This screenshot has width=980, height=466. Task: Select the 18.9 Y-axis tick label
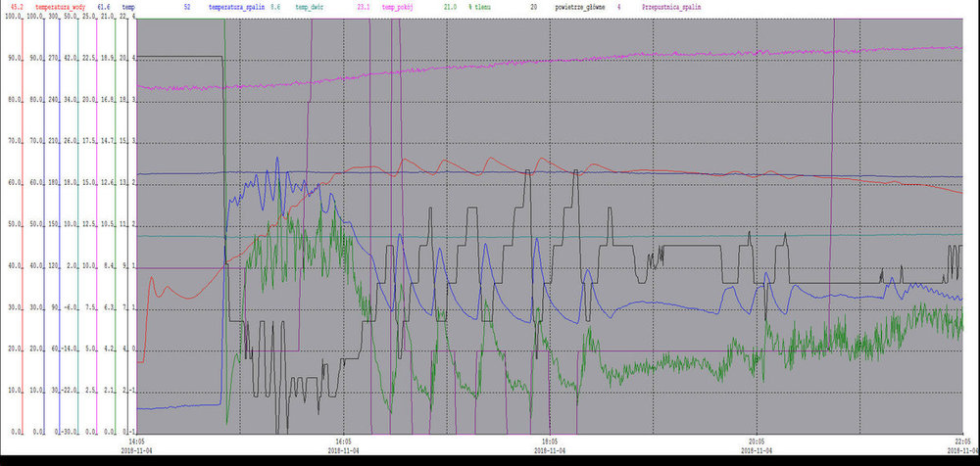pos(108,58)
